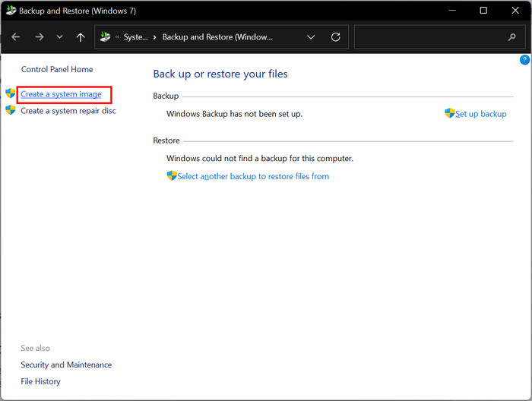Image resolution: width=532 pixels, height=401 pixels.
Task: Click 'Windows Backup has not been set up.' text
Action: tap(234, 114)
